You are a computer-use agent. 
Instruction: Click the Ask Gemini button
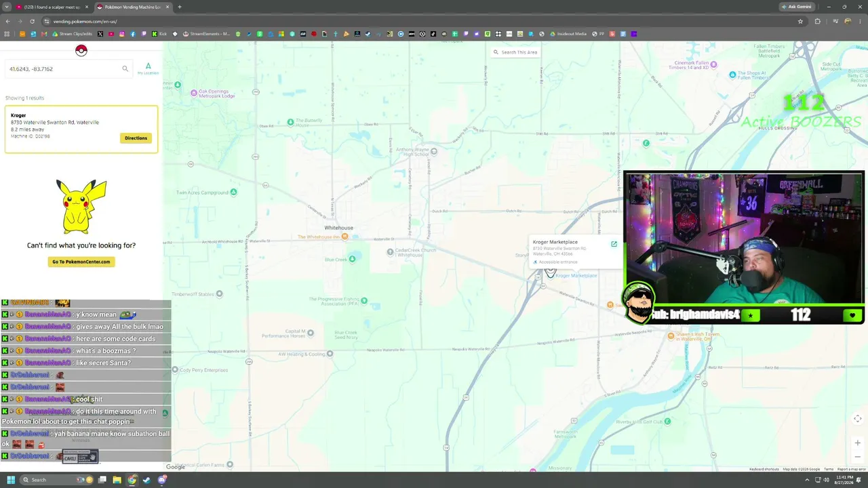point(796,7)
